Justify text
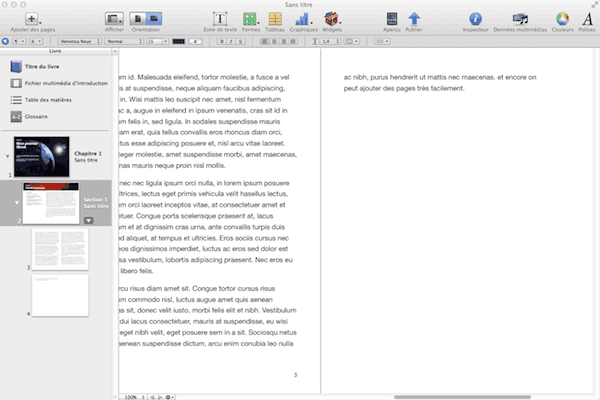600x400 pixels. tap(293, 41)
